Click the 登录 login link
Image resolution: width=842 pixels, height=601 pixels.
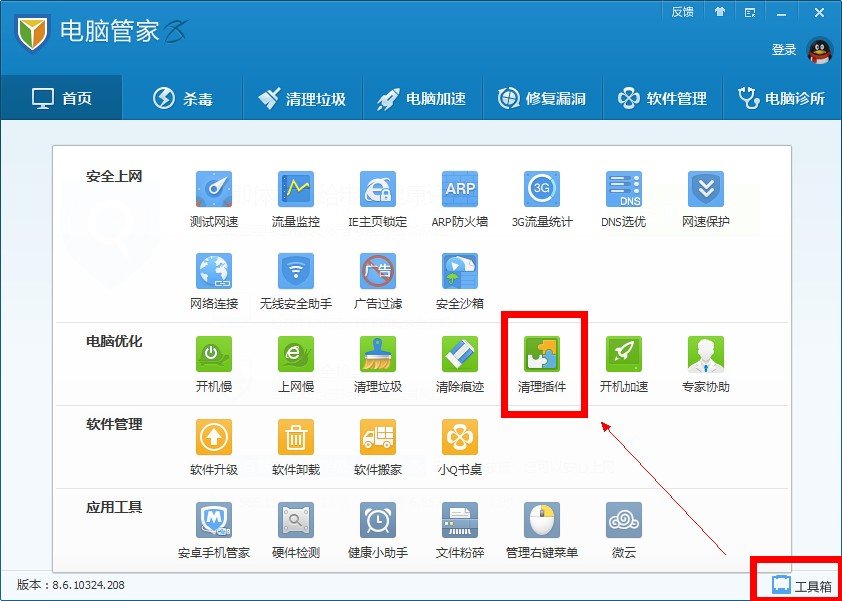[x=785, y=47]
